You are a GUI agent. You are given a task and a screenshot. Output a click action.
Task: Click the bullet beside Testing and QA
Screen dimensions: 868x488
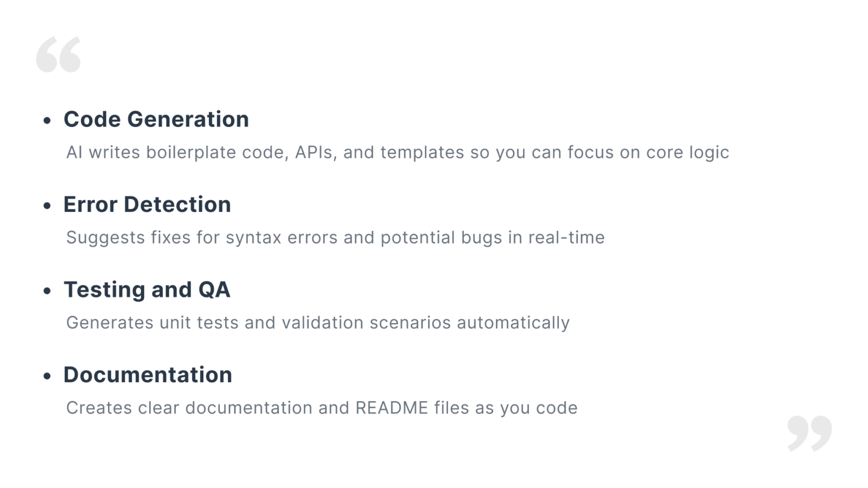(47, 291)
